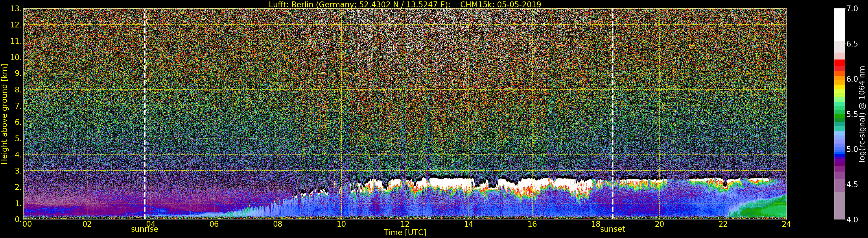Click the colorbar value '7.0'
This screenshot has width=868, height=238.
[x=852, y=8]
